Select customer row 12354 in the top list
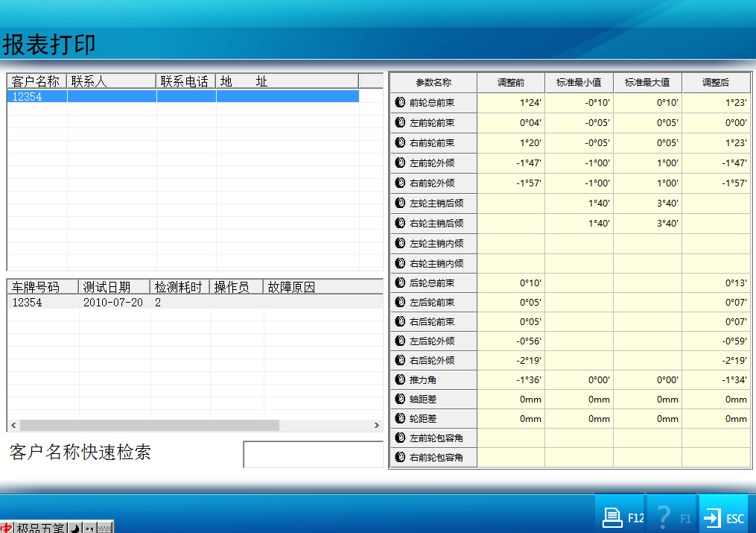 point(182,96)
